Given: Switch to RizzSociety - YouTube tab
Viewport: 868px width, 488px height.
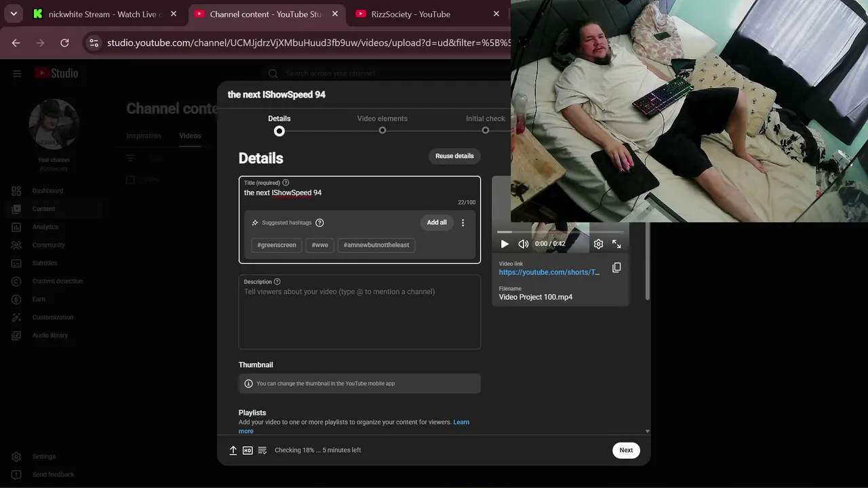Looking at the screenshot, I should coord(429,14).
